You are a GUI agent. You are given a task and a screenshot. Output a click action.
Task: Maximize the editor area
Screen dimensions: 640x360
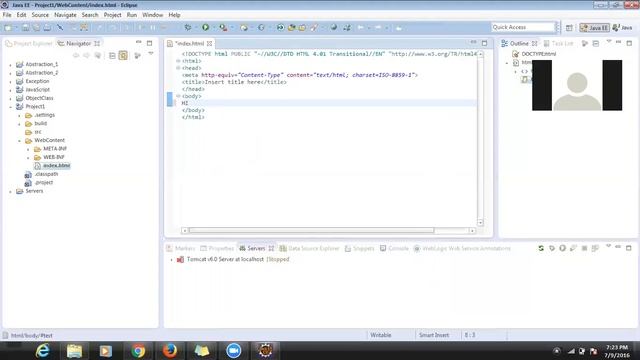click(x=484, y=43)
